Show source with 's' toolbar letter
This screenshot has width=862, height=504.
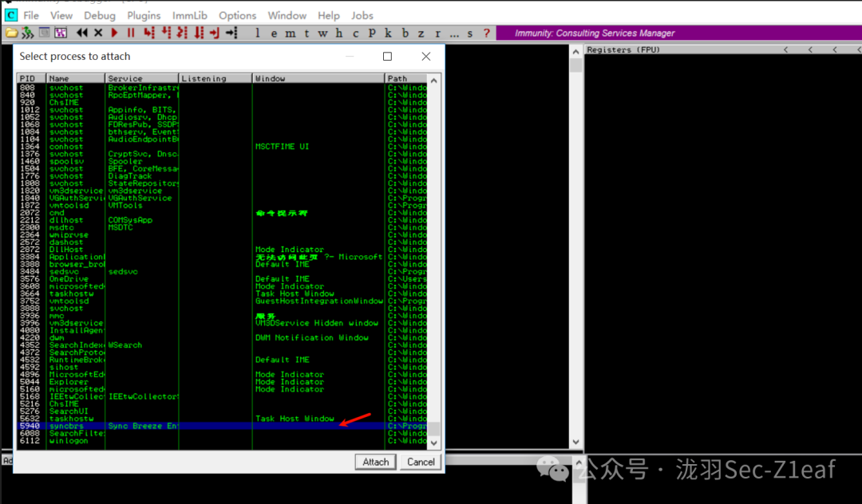[470, 33]
